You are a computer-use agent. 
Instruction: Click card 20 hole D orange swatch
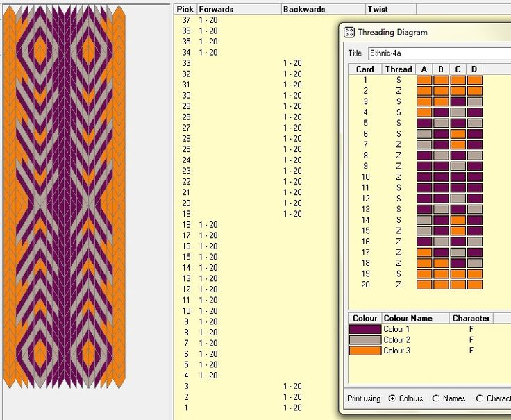point(474,285)
